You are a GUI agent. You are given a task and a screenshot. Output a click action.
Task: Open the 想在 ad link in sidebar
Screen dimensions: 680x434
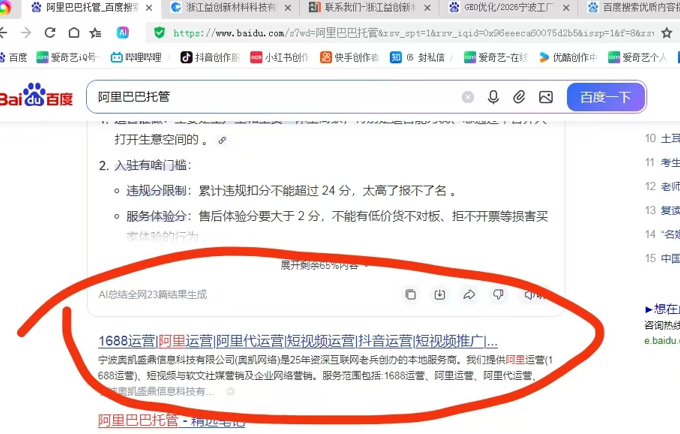(x=662, y=309)
